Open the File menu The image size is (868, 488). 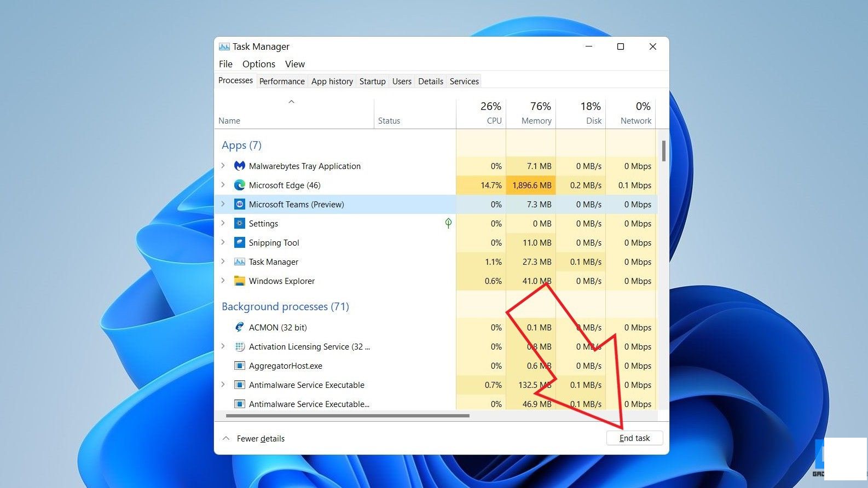pos(225,64)
